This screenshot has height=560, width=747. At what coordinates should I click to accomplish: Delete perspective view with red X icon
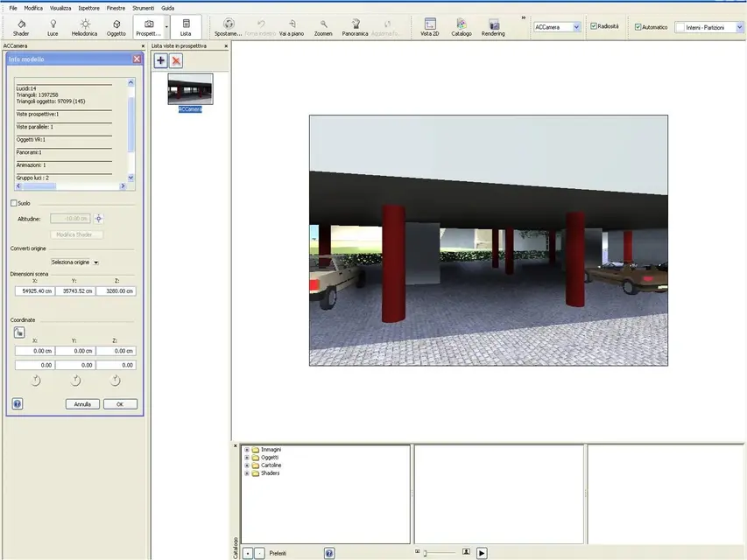point(176,60)
